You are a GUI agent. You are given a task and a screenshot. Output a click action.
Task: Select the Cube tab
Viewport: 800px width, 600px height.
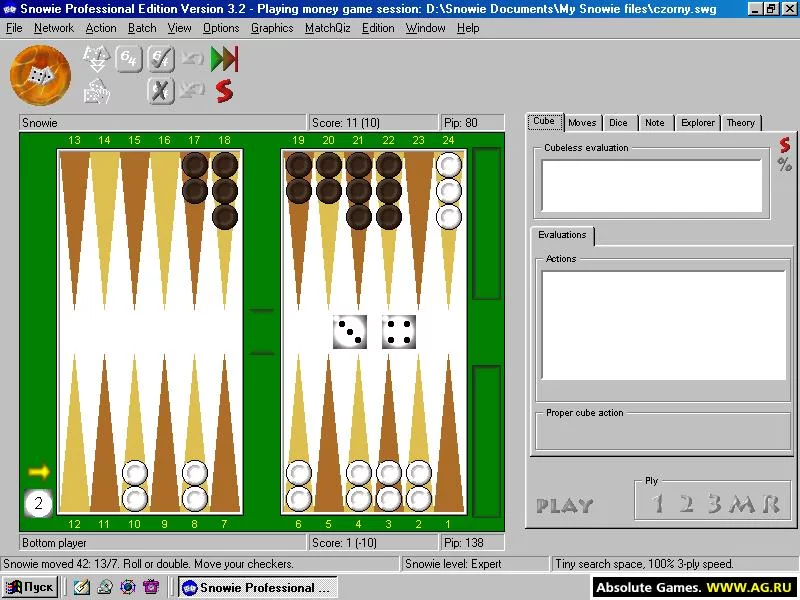tap(544, 121)
